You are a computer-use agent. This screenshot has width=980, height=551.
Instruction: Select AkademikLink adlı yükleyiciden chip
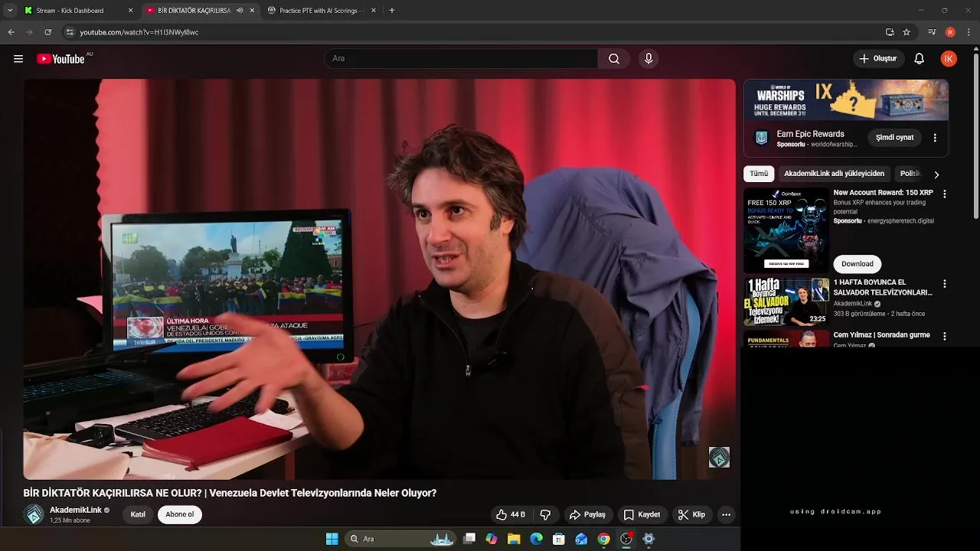pos(834,174)
